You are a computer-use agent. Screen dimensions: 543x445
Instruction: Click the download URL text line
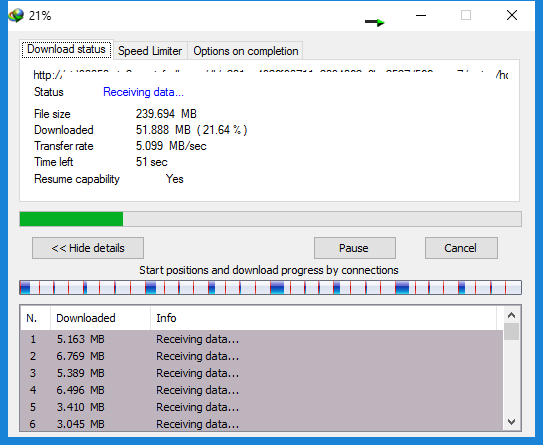click(x=270, y=75)
